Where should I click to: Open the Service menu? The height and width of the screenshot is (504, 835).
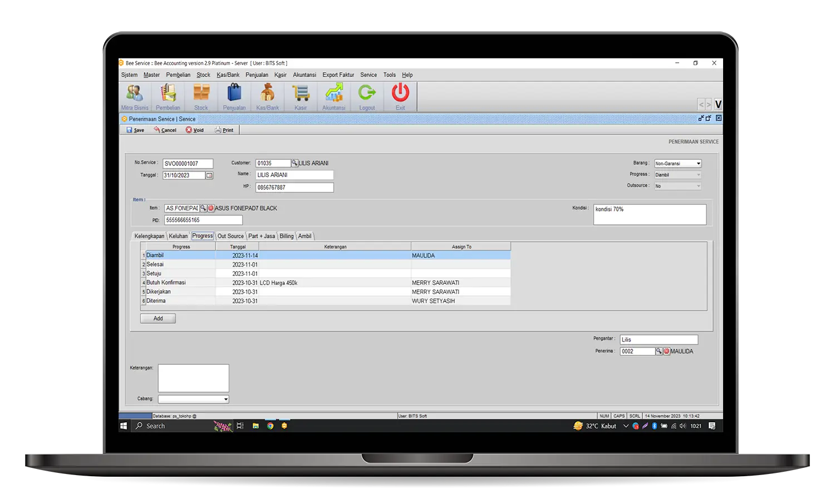(369, 75)
